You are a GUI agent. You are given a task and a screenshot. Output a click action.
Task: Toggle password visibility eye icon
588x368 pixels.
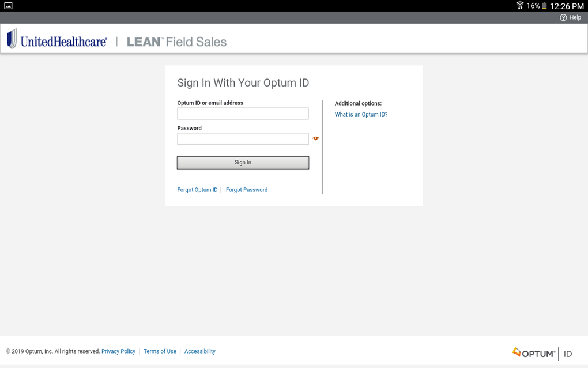click(315, 138)
